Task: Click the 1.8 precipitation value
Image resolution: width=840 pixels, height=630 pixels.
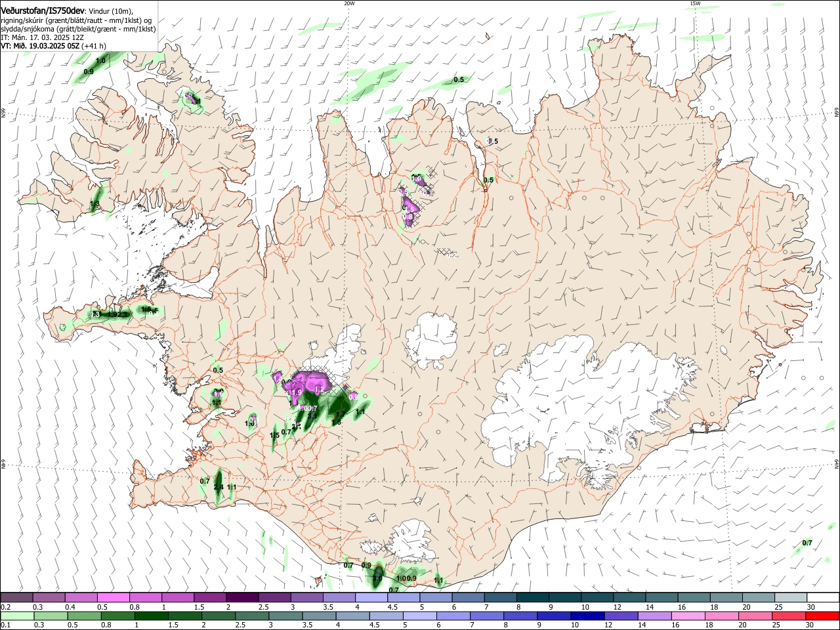Action: click(336, 423)
